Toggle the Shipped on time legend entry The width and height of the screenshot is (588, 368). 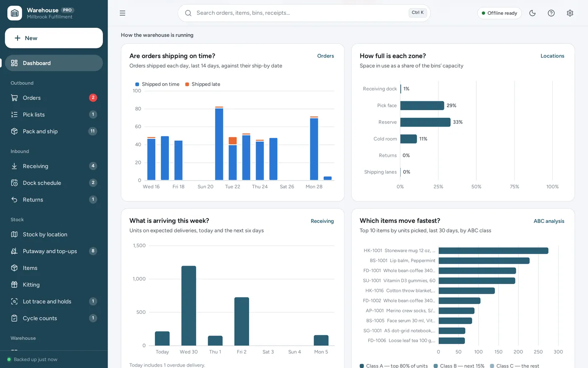point(157,85)
